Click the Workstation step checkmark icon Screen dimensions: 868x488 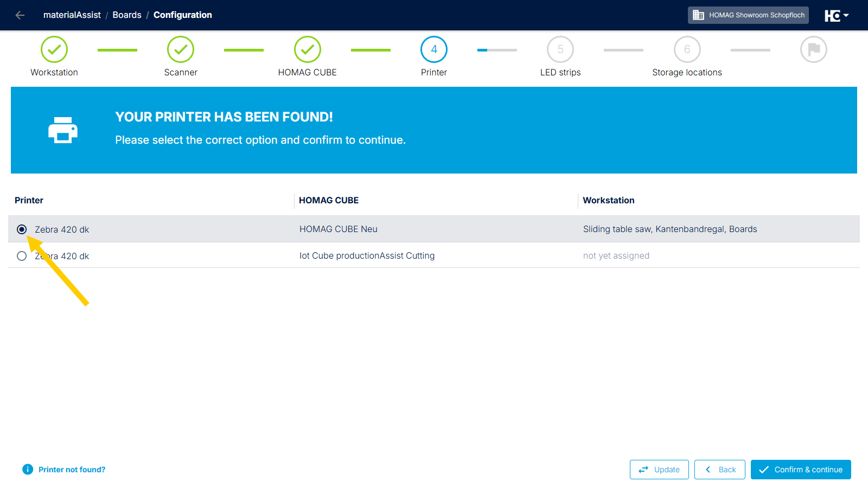pos(54,49)
